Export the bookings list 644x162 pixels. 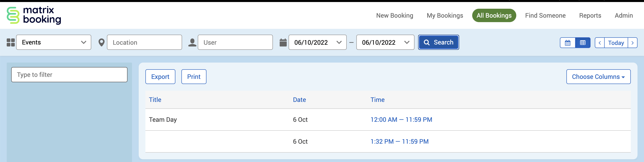point(160,77)
